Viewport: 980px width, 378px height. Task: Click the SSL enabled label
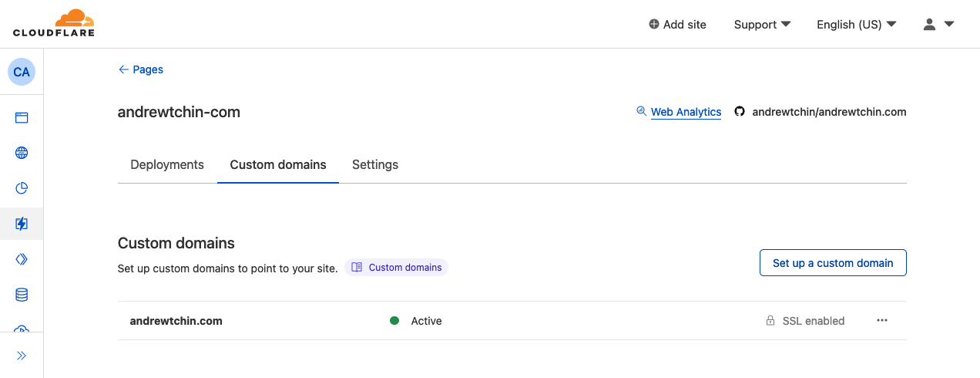(814, 321)
